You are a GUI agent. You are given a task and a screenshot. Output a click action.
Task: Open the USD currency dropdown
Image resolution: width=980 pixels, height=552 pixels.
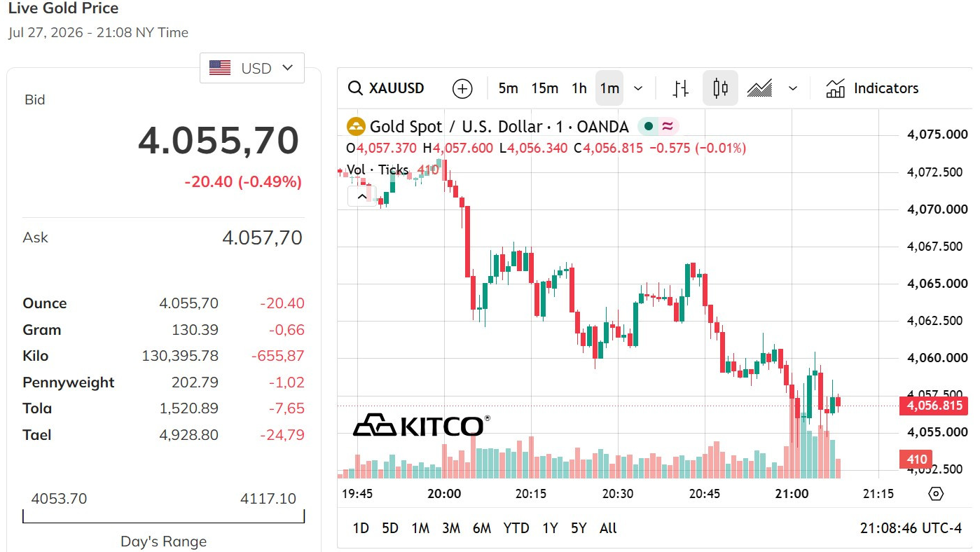click(x=252, y=68)
